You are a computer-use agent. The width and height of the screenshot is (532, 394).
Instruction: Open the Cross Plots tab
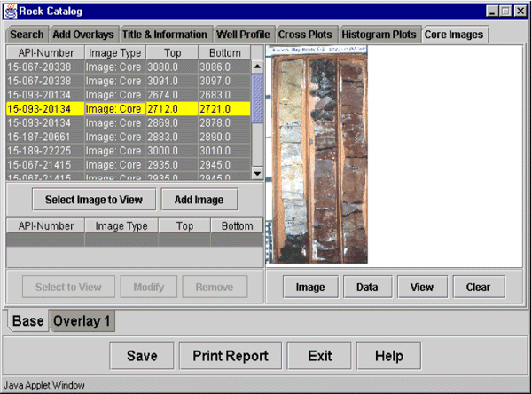(x=305, y=35)
